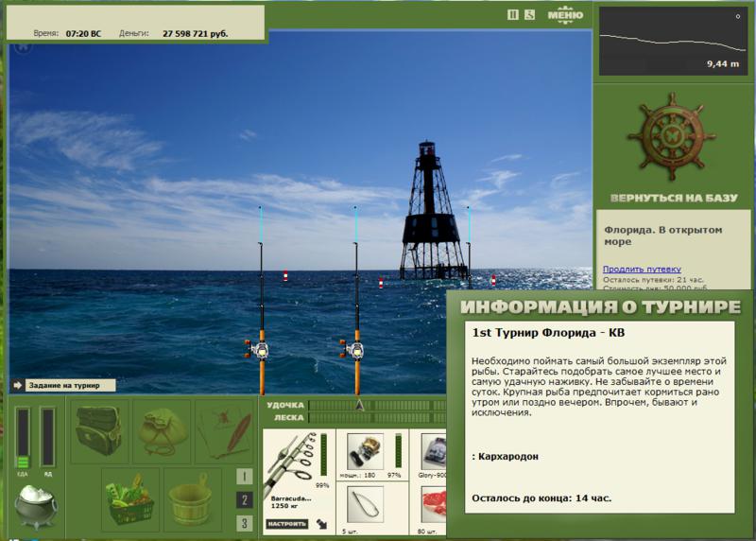Switch to rod slot 1
This screenshot has width=756, height=541.
tap(245, 477)
